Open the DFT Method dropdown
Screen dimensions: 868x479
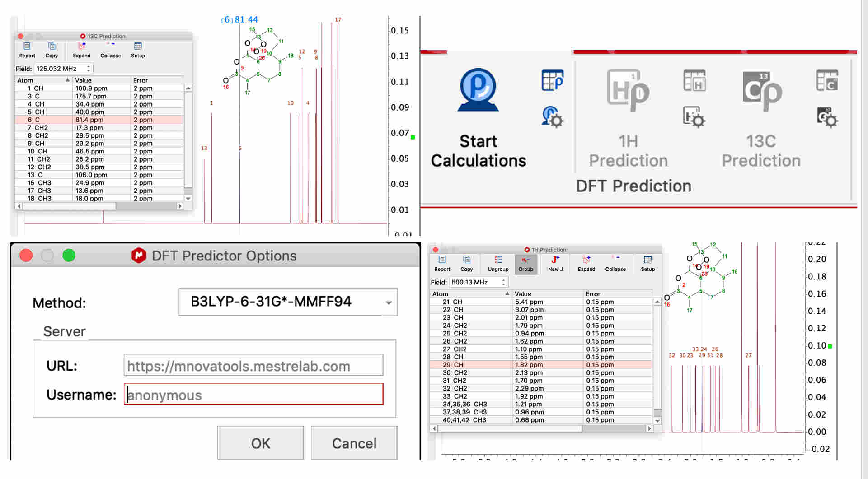[x=388, y=302]
